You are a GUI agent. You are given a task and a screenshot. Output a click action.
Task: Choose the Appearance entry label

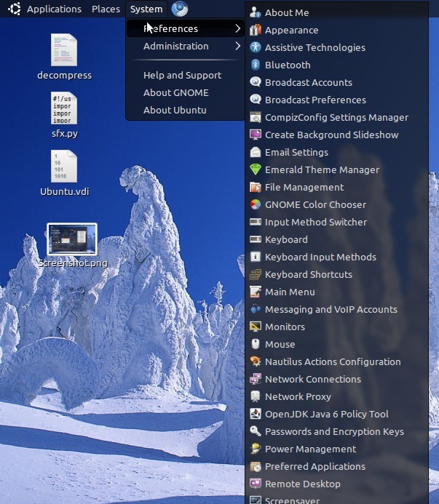[292, 31]
